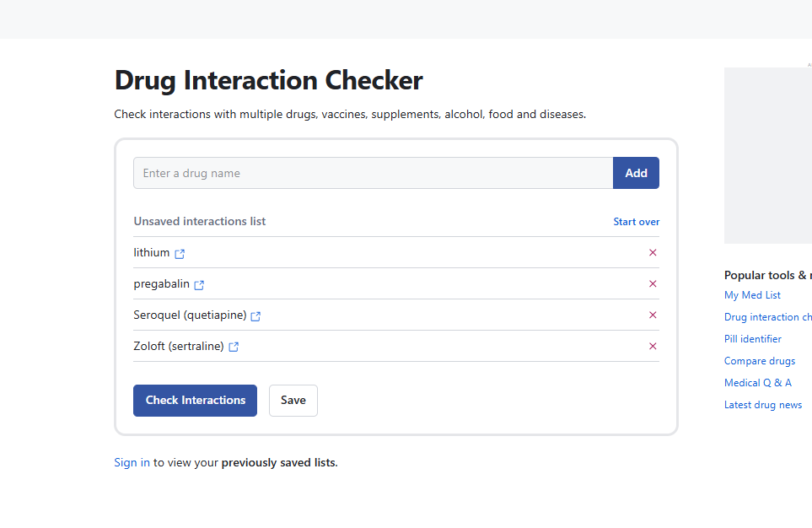The height and width of the screenshot is (528, 812).
Task: Open Latest drug news link
Action: click(x=762, y=405)
